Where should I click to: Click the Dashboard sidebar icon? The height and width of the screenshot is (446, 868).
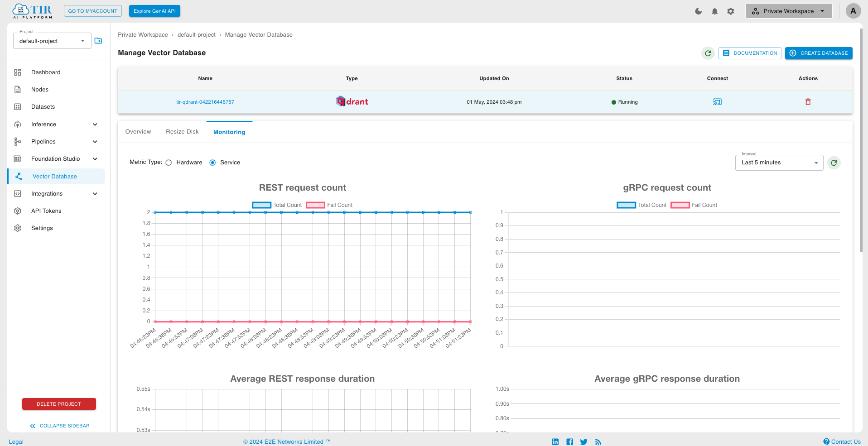point(18,72)
